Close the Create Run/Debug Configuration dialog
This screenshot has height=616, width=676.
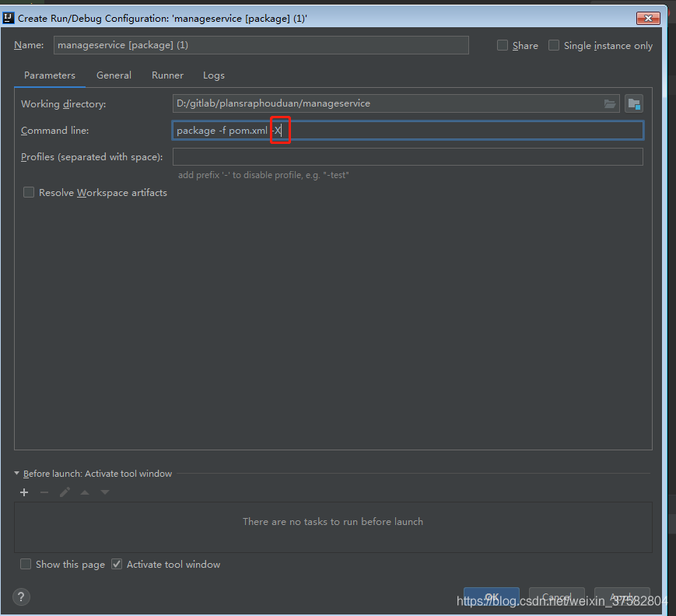click(x=648, y=18)
